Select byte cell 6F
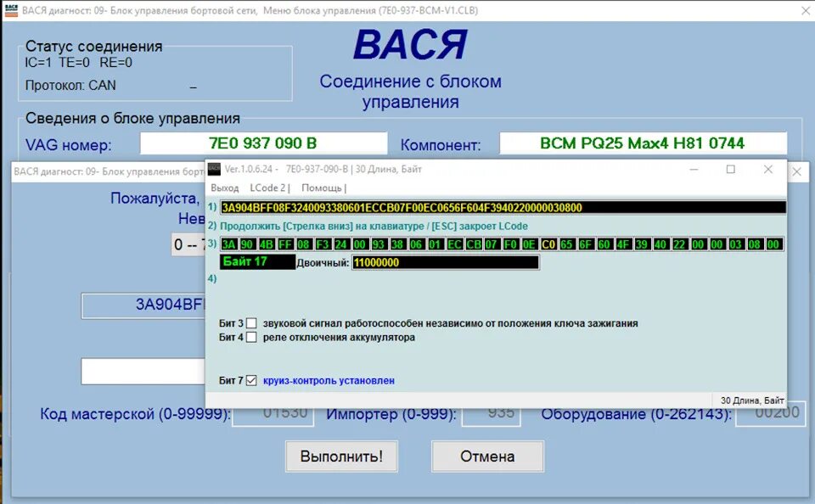 pyautogui.click(x=586, y=244)
